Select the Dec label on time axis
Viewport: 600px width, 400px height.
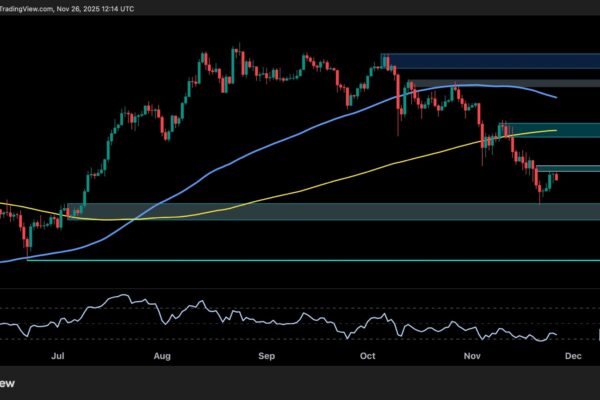pyautogui.click(x=574, y=354)
